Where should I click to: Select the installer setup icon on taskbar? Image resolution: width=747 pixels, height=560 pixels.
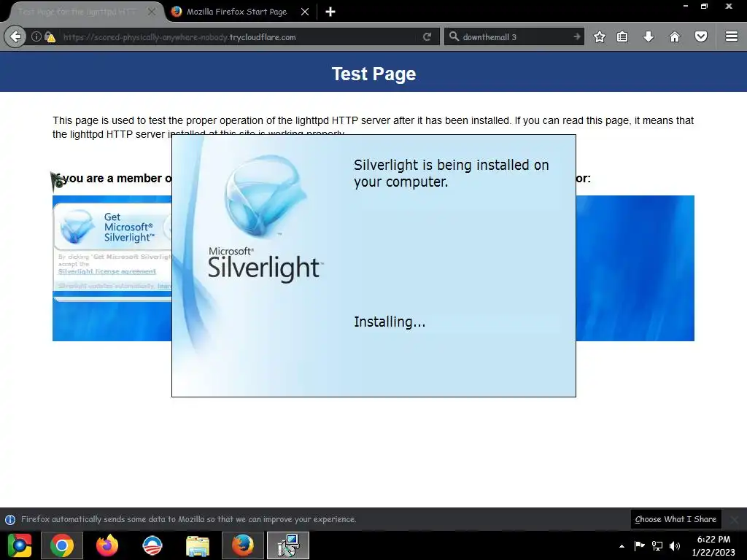288,545
